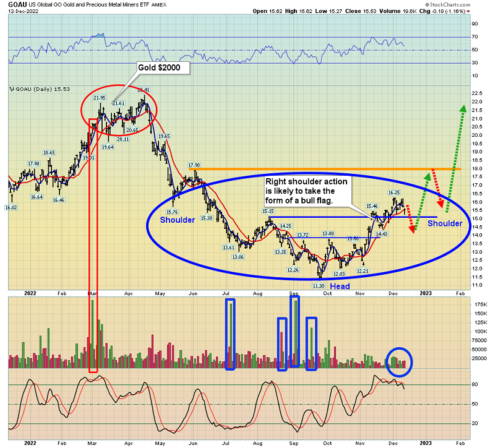Screen dimensions: 495x448
Task: Click the 16.25 price label
Action: [x=394, y=192]
